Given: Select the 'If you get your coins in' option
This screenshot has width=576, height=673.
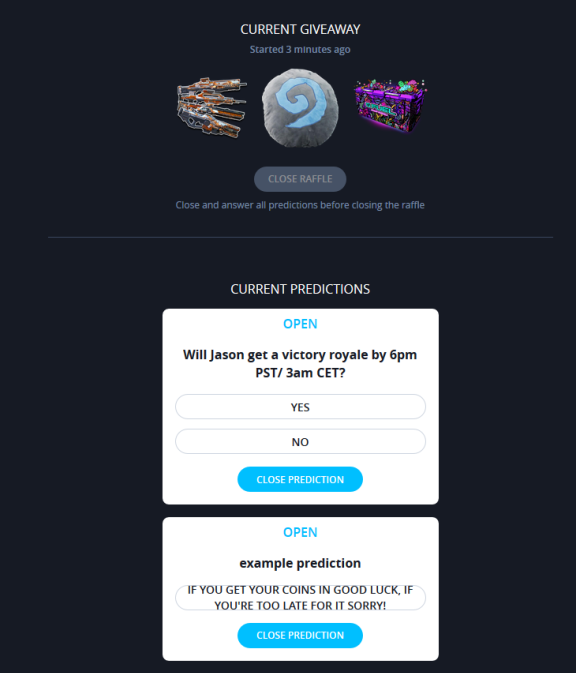Looking at the screenshot, I should coord(300,597).
